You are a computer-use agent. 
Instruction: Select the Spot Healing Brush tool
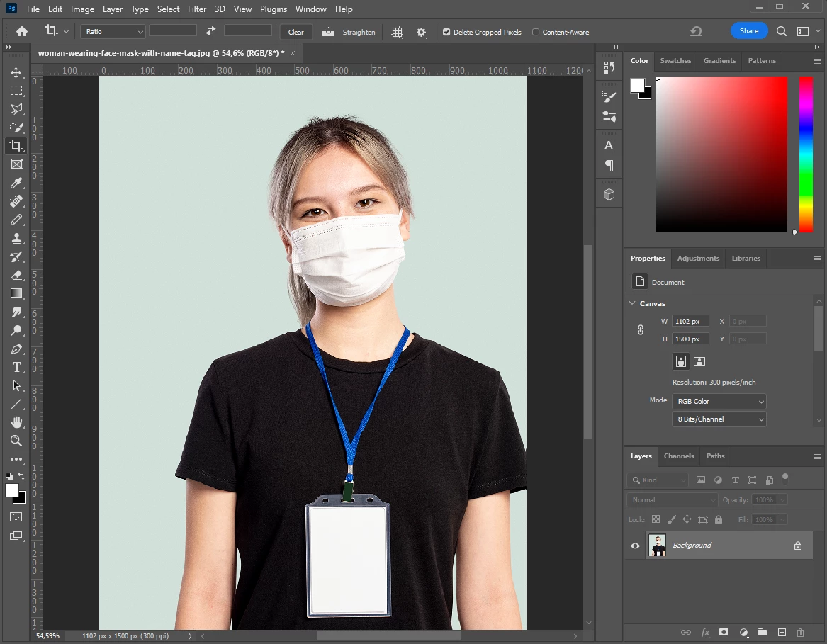(x=16, y=201)
